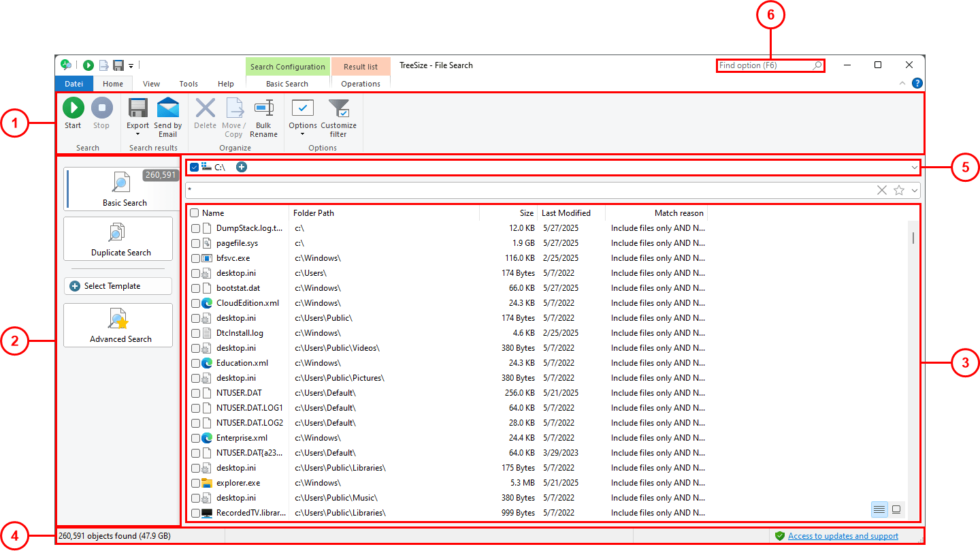Click the explorer.exe file icon
The image size is (980, 551).
(x=208, y=483)
